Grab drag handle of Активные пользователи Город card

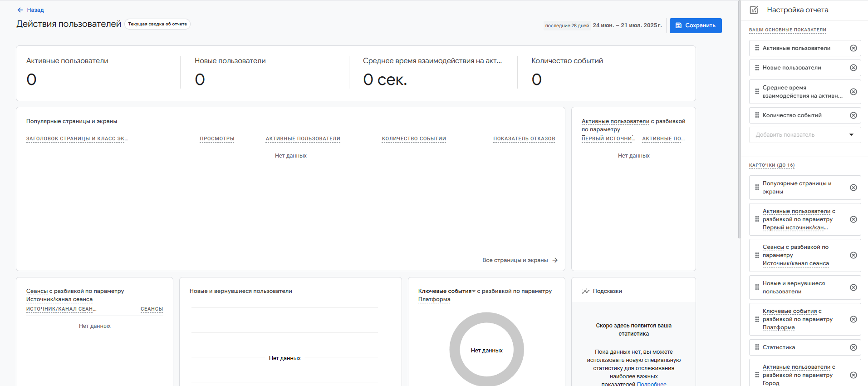(757, 375)
